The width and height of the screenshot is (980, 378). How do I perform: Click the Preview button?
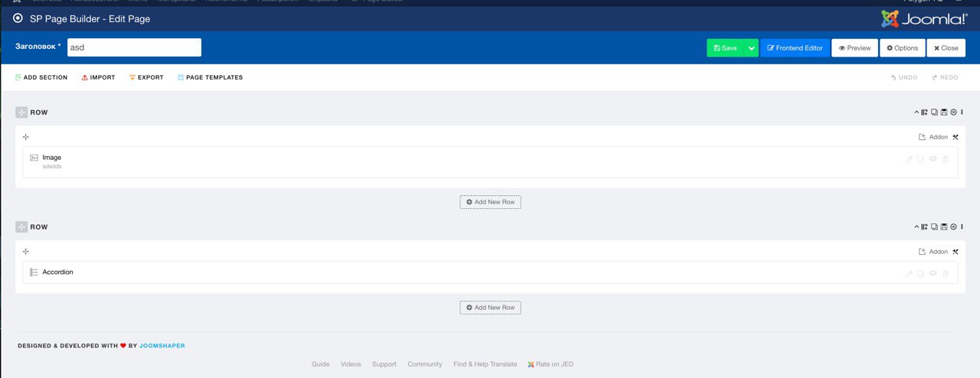[854, 47]
